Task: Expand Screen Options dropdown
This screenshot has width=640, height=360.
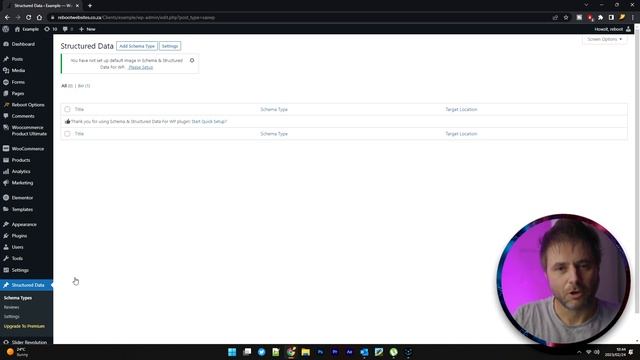Action: (x=604, y=39)
